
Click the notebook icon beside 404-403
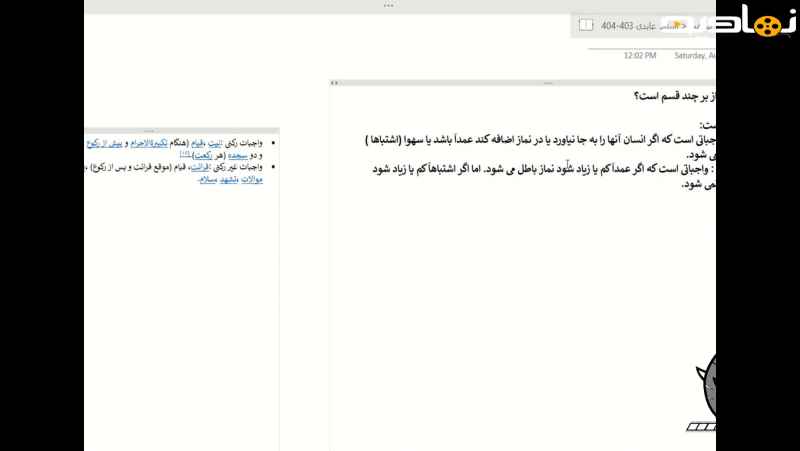[x=586, y=25]
